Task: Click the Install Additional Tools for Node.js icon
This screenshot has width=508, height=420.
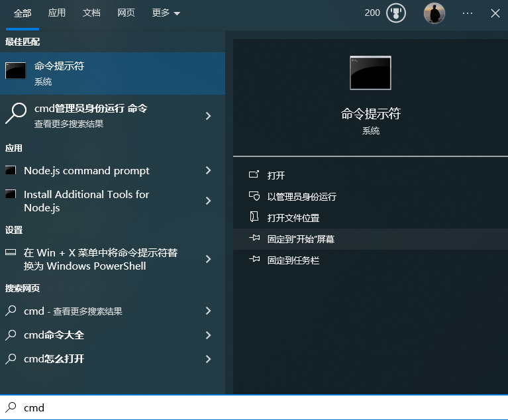Action: coord(11,194)
